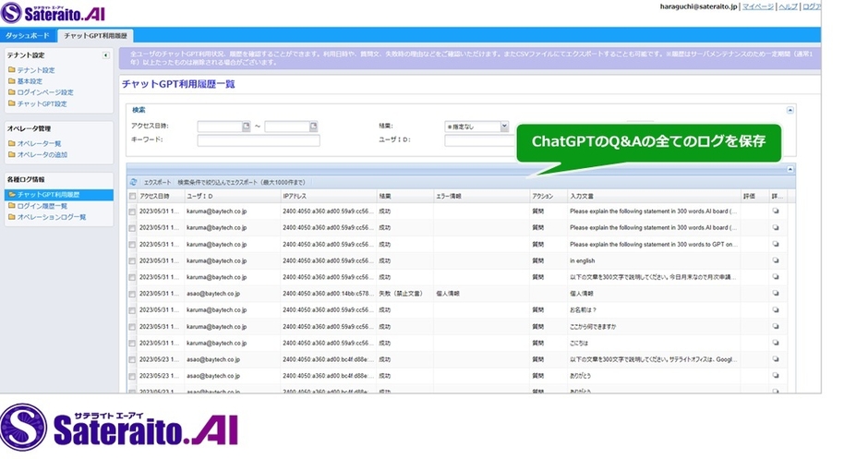
Task: Check the first log row's checkbox
Action: point(133,211)
